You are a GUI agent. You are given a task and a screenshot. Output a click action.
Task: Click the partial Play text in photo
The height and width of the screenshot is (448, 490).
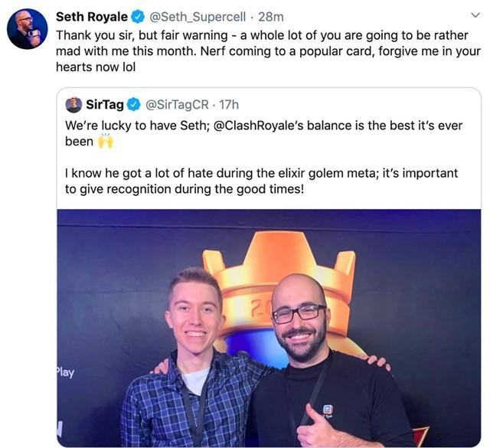(65, 373)
